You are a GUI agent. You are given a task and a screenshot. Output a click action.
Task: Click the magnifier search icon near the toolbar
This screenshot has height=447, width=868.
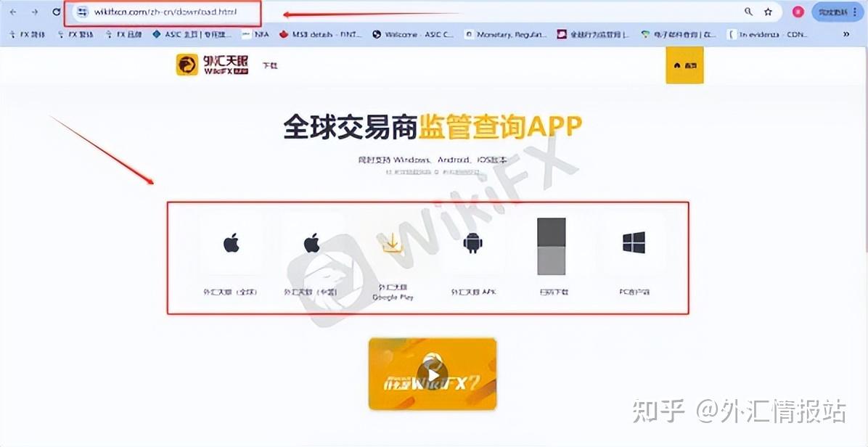point(748,12)
